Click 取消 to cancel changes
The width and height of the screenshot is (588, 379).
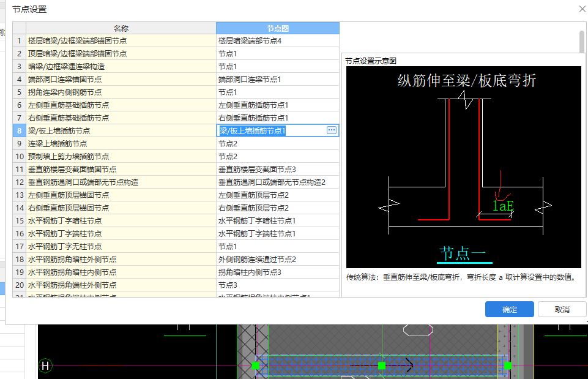(x=562, y=309)
